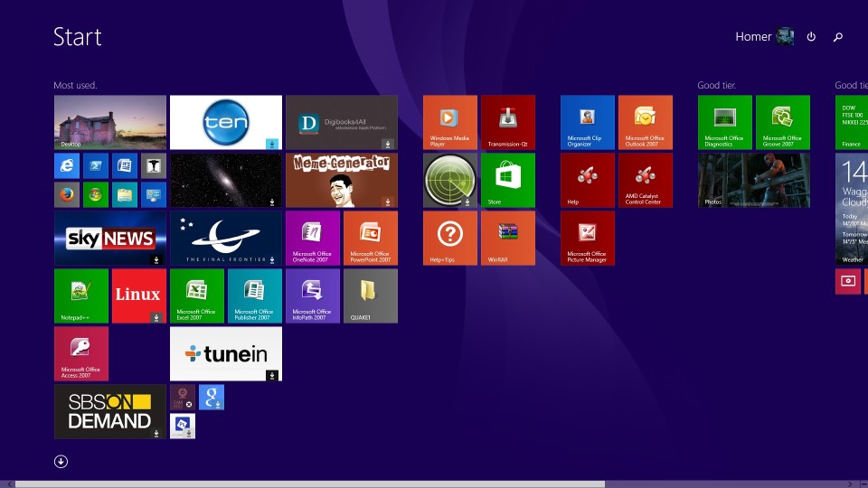
Task: Open the galaxy image tile
Action: coord(226,181)
